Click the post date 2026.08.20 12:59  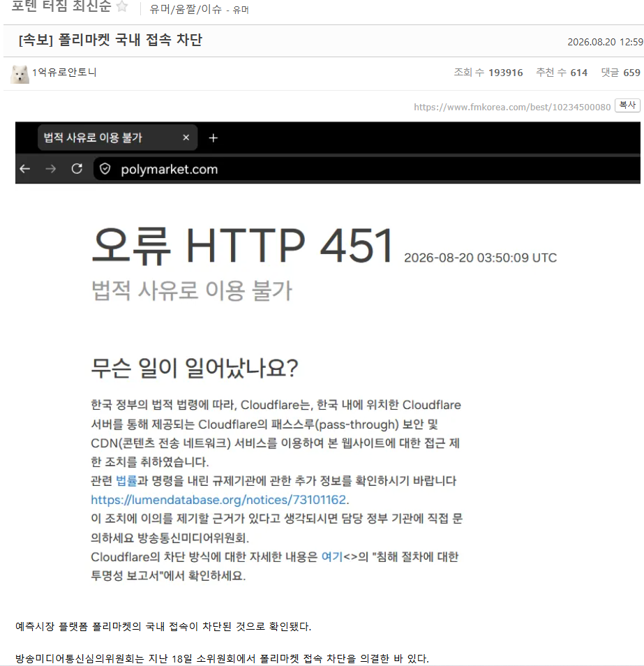[x=605, y=42]
